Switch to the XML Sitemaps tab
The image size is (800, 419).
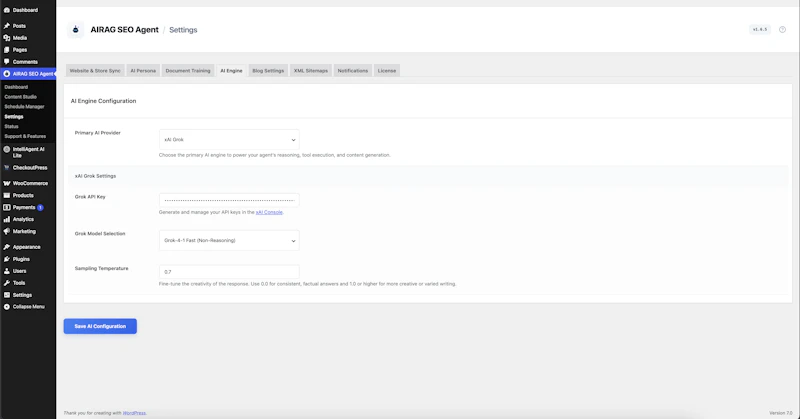pyautogui.click(x=311, y=70)
